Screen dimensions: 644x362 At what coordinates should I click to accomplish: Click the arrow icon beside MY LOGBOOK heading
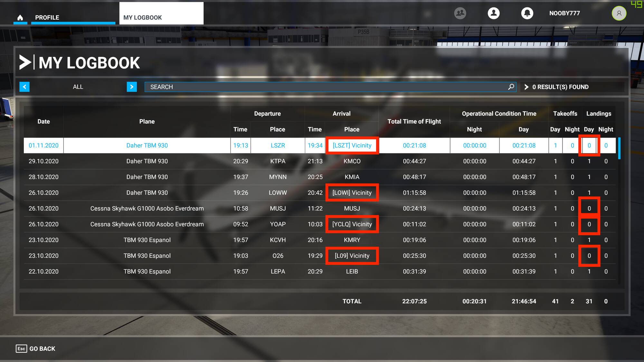click(26, 62)
